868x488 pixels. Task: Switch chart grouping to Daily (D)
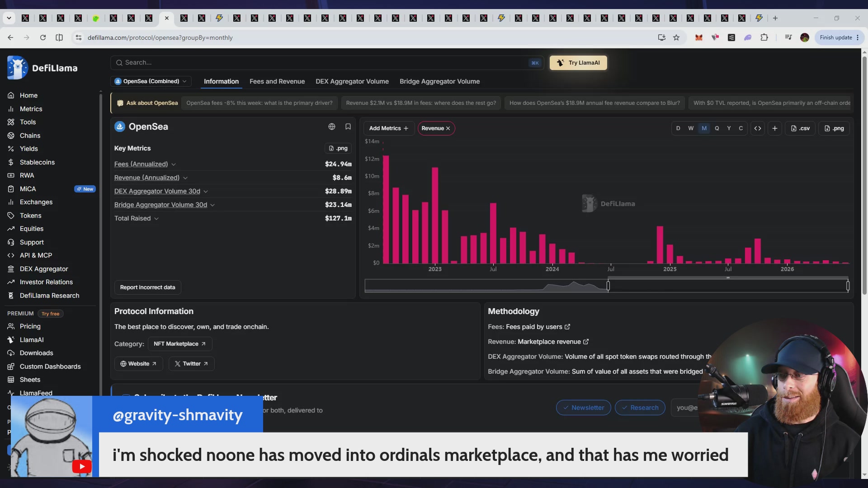point(678,128)
